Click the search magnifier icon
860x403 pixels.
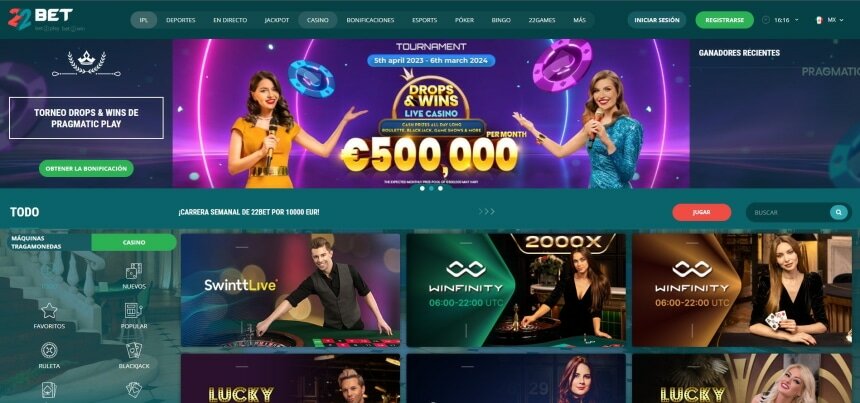[839, 212]
